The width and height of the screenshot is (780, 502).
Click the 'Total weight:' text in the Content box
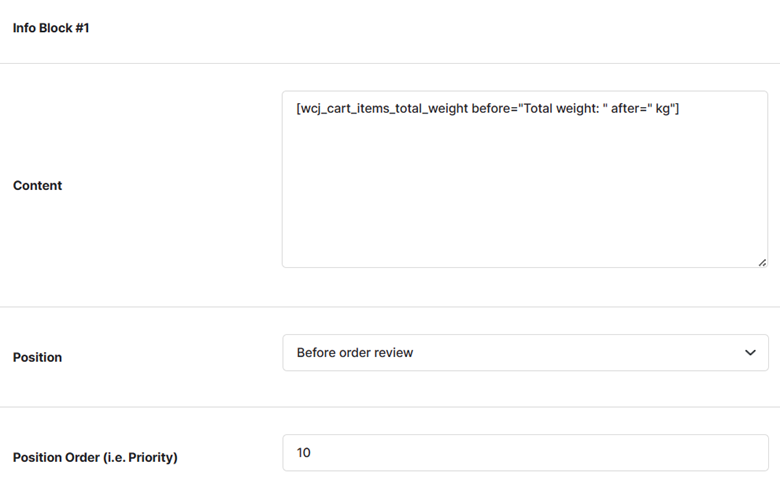point(562,108)
